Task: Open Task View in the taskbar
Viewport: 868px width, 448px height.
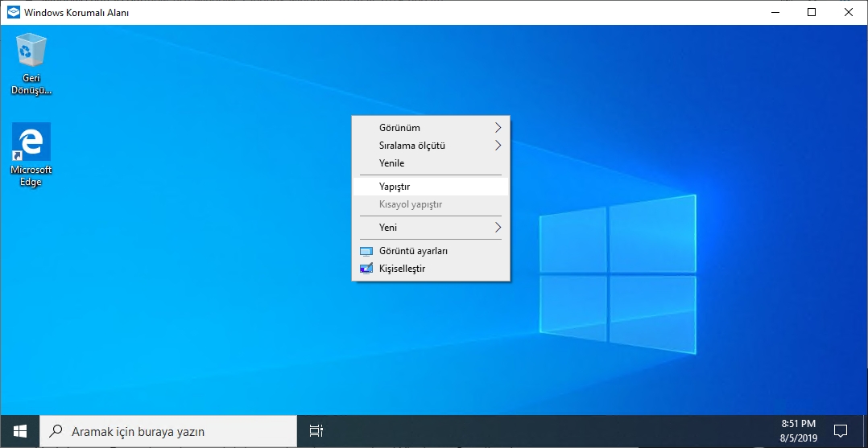Action: click(x=316, y=431)
